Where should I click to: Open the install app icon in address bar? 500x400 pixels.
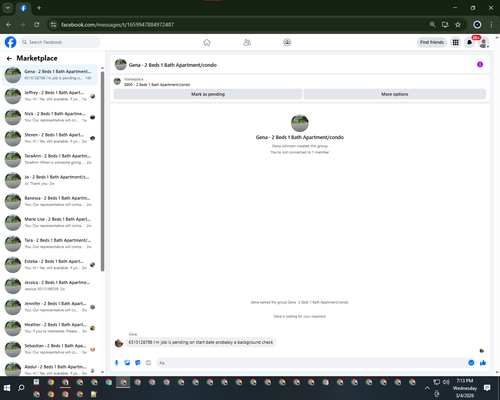pyautogui.click(x=445, y=25)
